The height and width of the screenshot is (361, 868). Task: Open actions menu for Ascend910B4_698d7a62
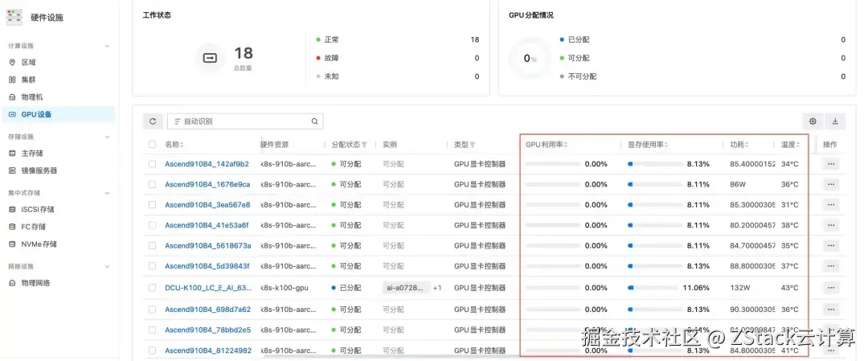coord(831,310)
